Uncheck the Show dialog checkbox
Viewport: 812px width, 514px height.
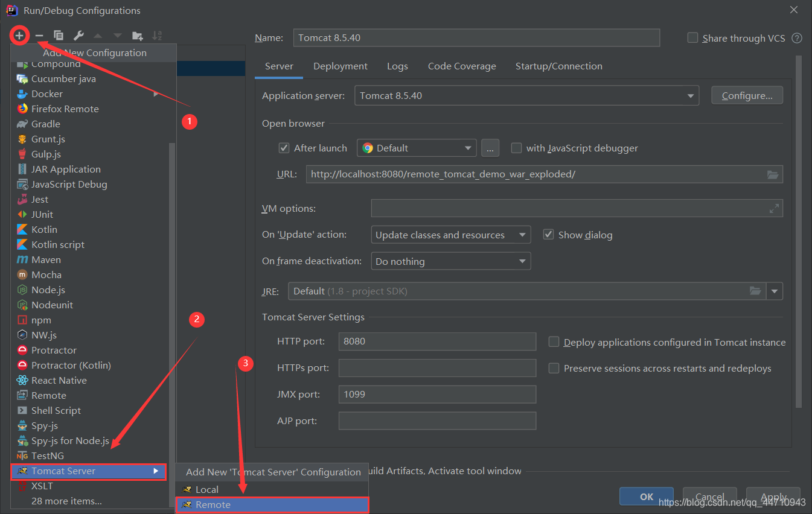pyautogui.click(x=548, y=235)
